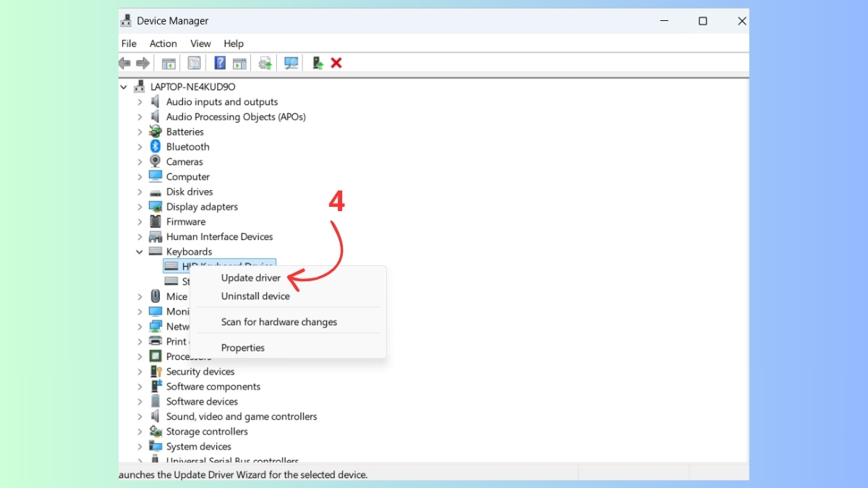Click the Security devices key icon
This screenshot has width=868, height=488.
(x=155, y=372)
